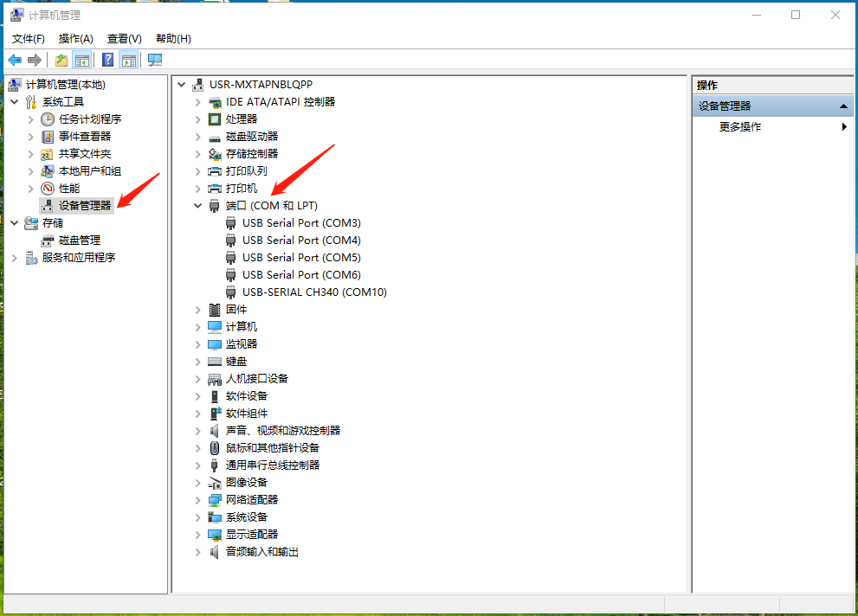858x616 pixels.
Task: Click the Up one level folder icon
Action: 61,60
